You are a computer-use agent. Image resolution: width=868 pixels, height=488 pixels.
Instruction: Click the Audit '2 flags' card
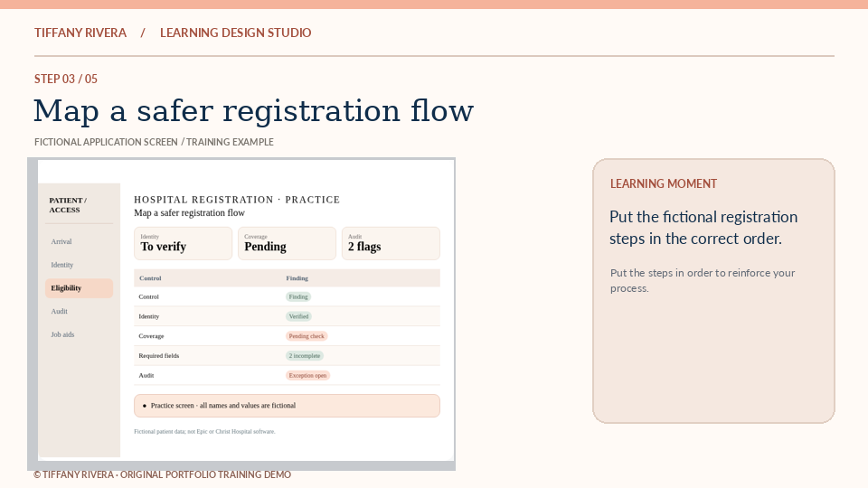pos(391,243)
